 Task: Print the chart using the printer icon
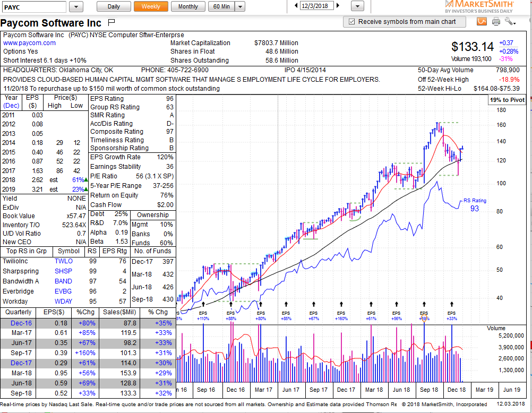496,22
